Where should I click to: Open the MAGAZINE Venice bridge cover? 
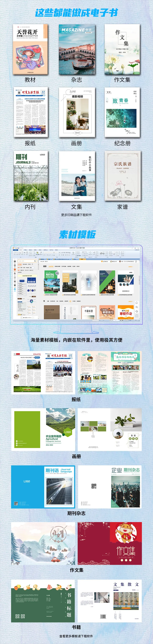coord(77,49)
